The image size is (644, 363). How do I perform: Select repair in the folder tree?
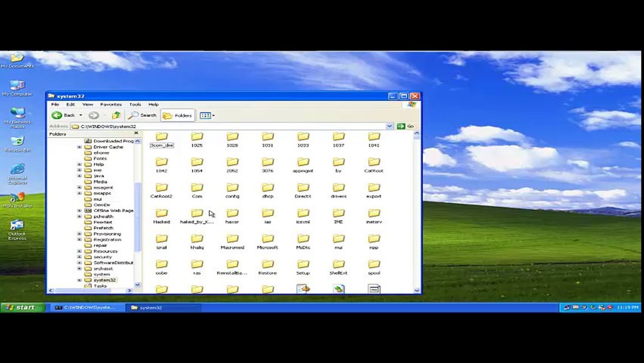pos(100,246)
